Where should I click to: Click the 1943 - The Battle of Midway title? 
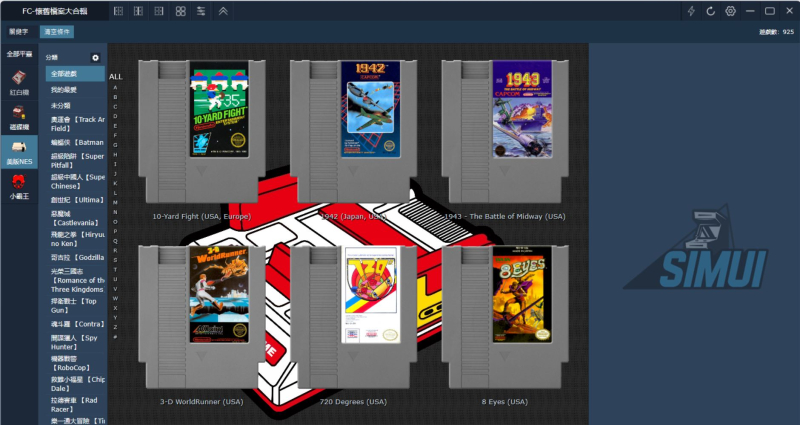[x=505, y=216]
